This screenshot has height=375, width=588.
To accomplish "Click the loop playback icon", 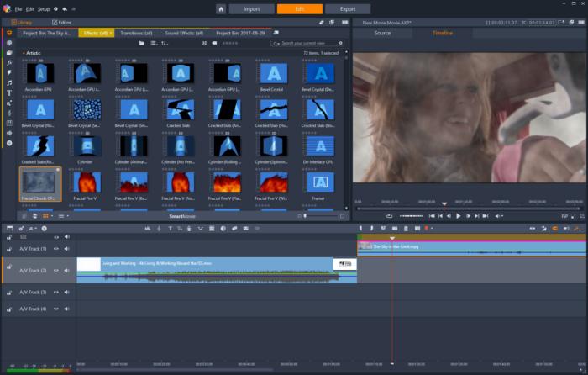I will click(390, 216).
